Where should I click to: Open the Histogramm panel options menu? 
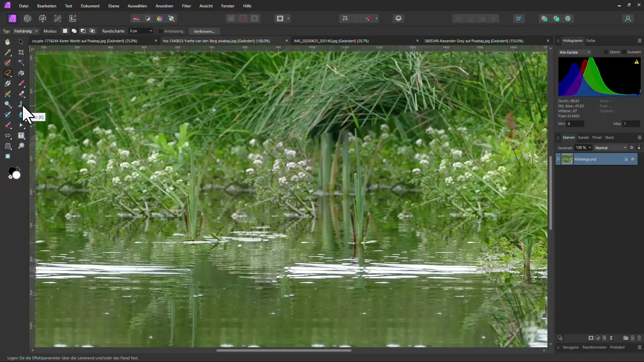[639, 41]
